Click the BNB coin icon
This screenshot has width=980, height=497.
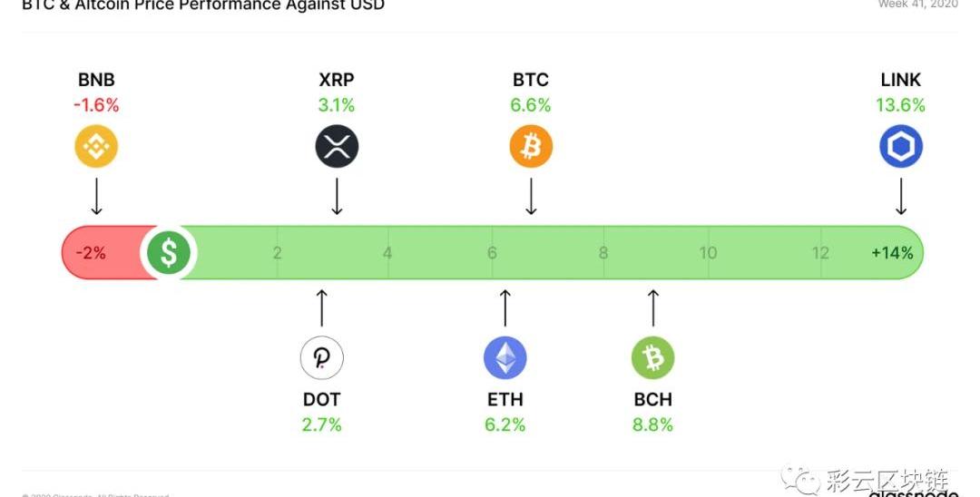tap(96, 146)
